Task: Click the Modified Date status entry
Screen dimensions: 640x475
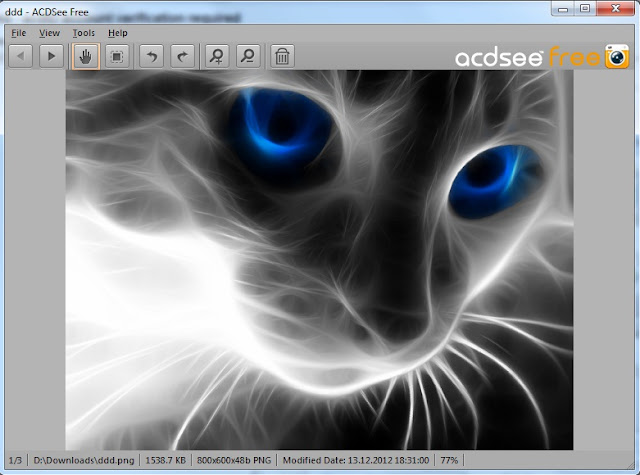Action: [356, 460]
